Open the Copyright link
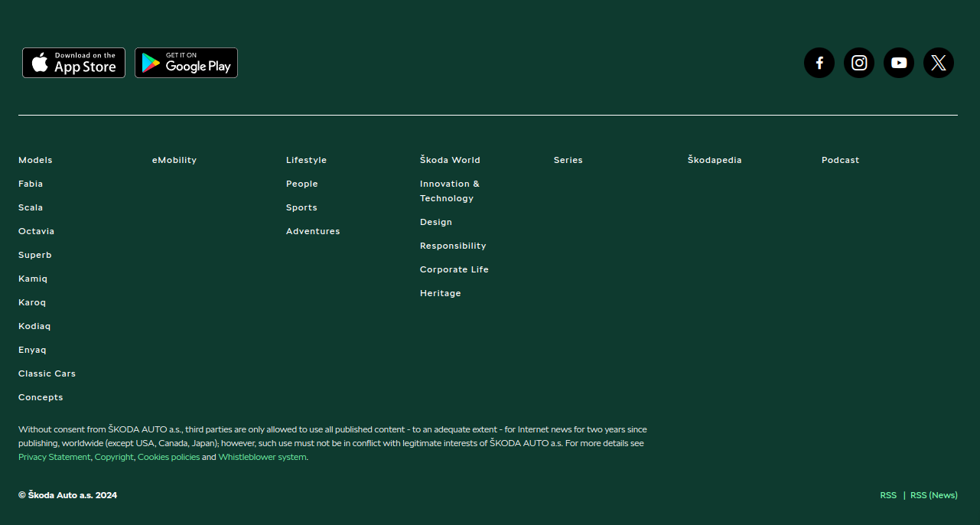The height and width of the screenshot is (525, 980). point(114,457)
